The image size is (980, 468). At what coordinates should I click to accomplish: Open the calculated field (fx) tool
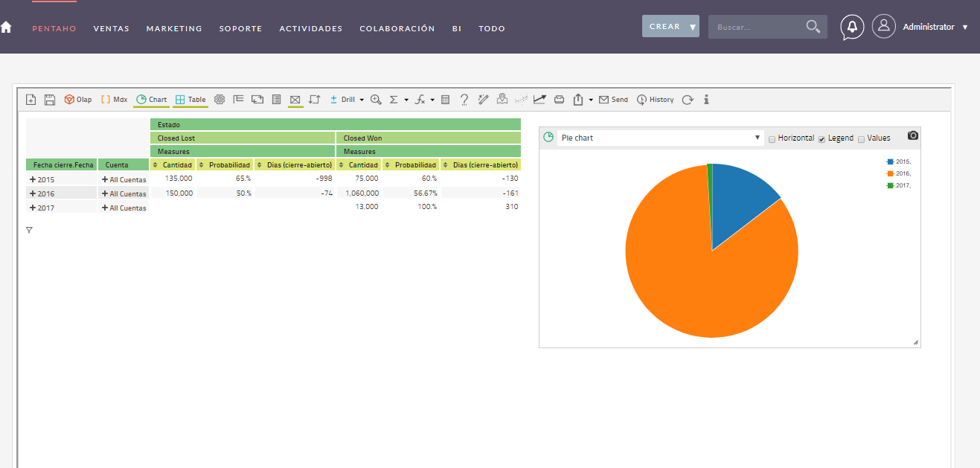click(421, 99)
